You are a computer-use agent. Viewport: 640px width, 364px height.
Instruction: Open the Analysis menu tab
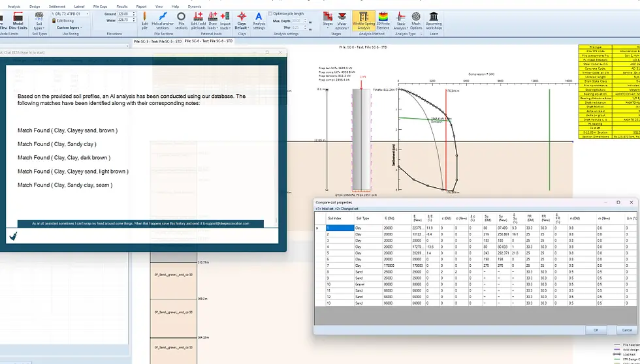click(x=14, y=7)
